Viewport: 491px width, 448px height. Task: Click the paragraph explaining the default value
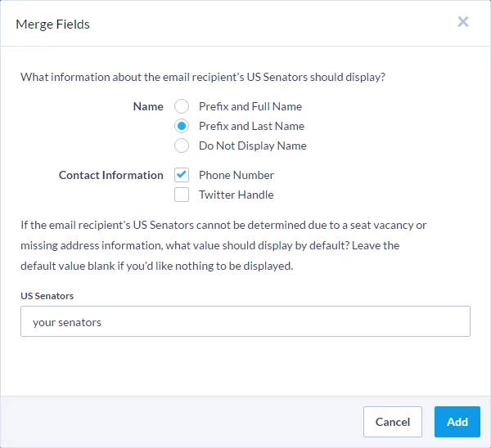221,245
